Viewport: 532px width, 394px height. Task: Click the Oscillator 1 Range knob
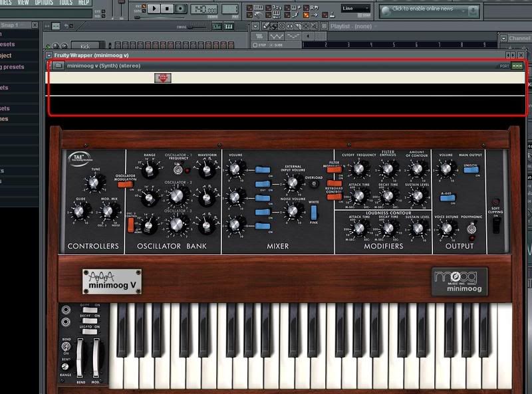pos(149,169)
